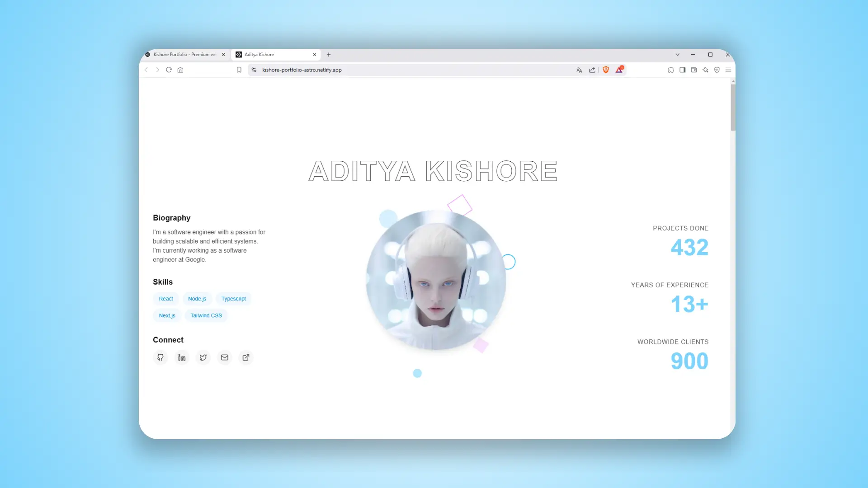Open site settings icon in address bar

(254, 70)
